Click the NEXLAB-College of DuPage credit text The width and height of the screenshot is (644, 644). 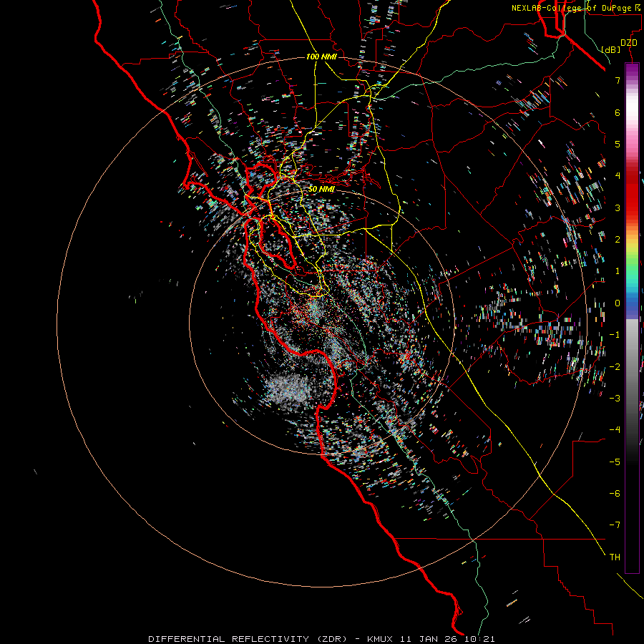coord(576,8)
